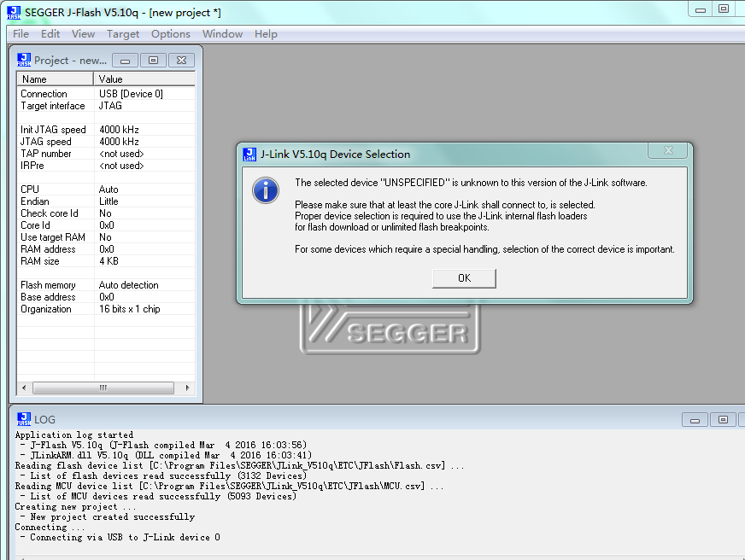Click the blue information icon in dialog
The image size is (745, 560).
coord(266,190)
